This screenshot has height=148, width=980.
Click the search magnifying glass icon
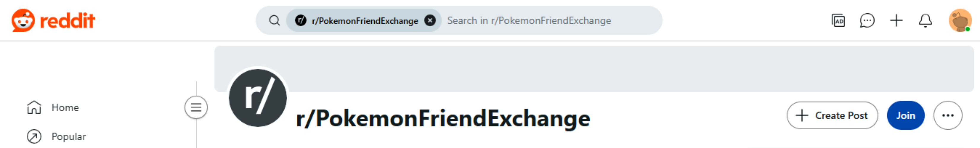[x=274, y=20]
